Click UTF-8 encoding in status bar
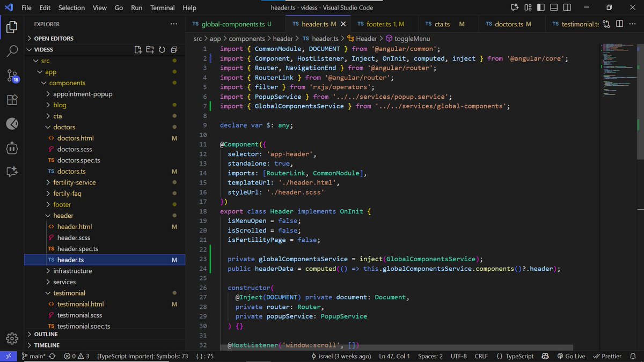644x362 pixels. tap(459, 356)
